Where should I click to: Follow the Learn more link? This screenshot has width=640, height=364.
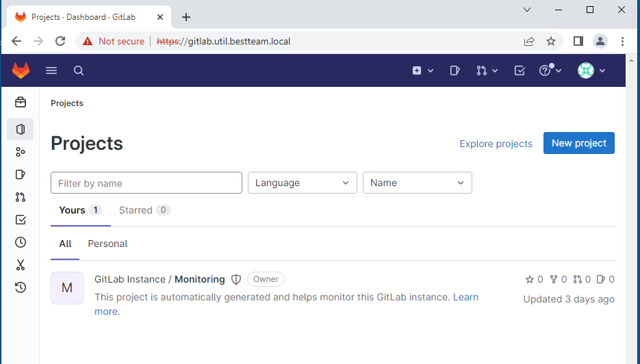(465, 297)
